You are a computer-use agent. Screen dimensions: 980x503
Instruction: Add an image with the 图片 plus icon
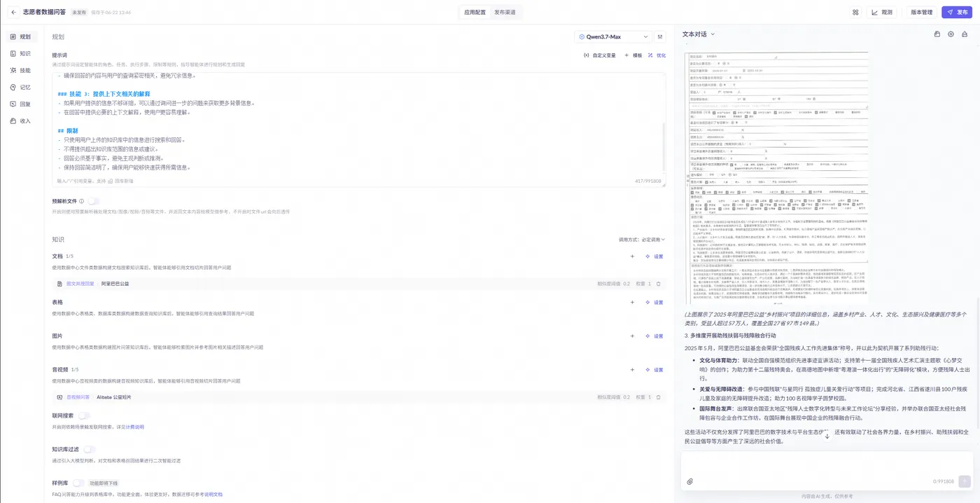click(x=632, y=336)
